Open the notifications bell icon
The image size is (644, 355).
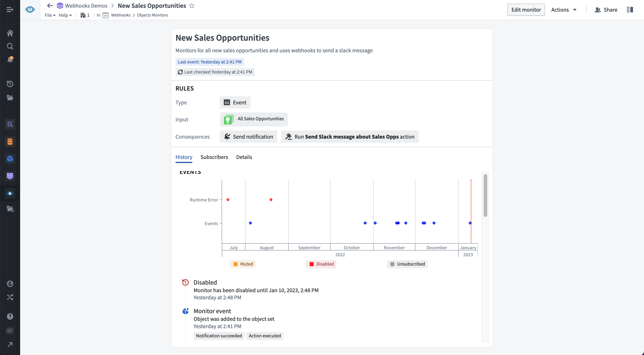tap(10, 59)
